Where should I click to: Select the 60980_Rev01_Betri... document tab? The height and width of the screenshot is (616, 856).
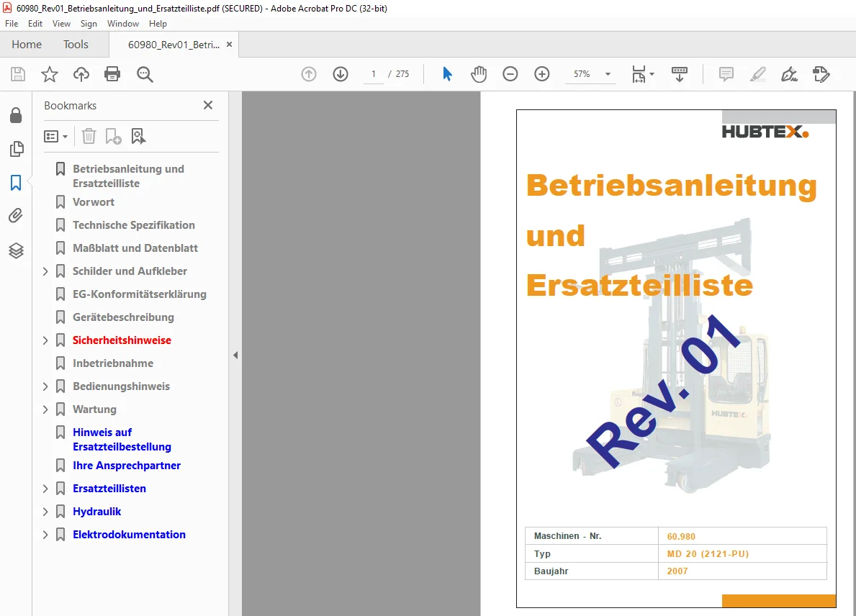click(174, 45)
